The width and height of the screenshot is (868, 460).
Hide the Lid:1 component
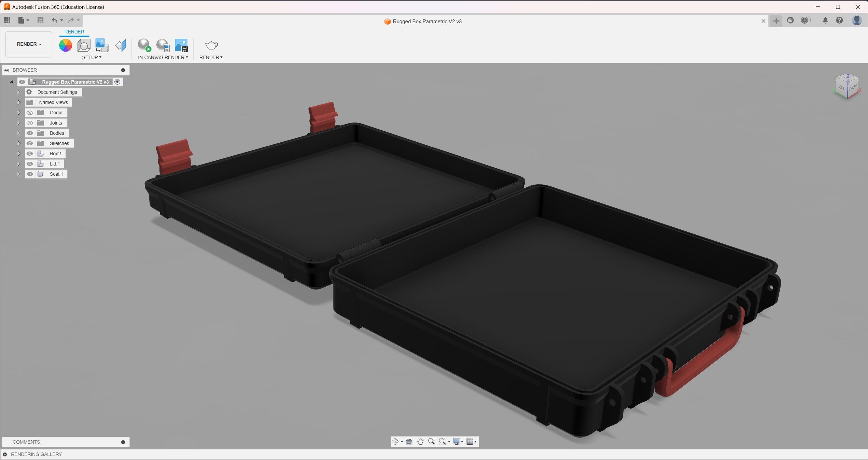tap(30, 164)
